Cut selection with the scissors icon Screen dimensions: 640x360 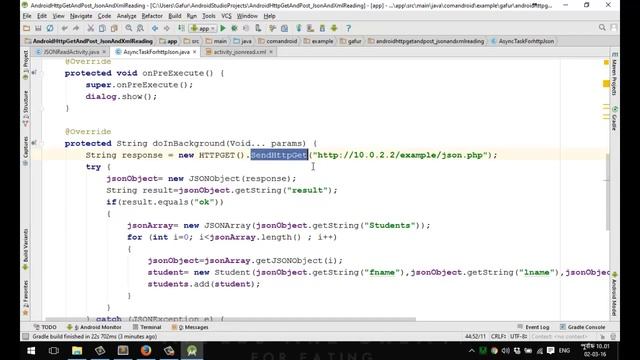click(91, 28)
